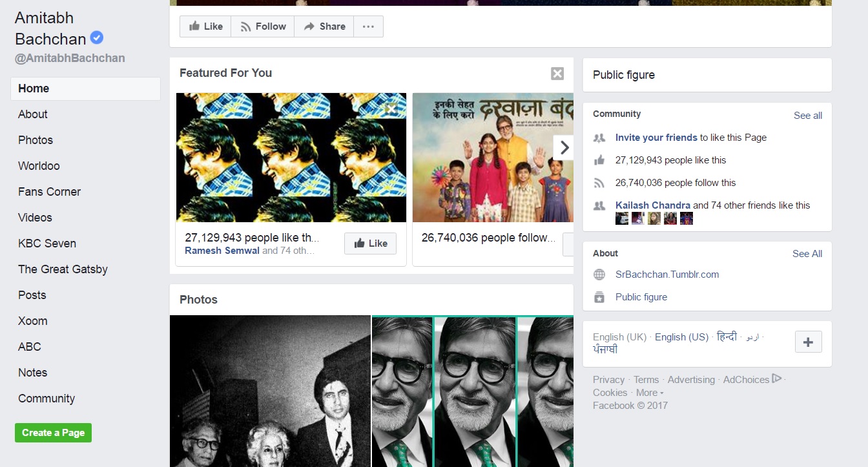Open Notes in the sidebar
This screenshot has height=467, width=868.
pos(33,373)
